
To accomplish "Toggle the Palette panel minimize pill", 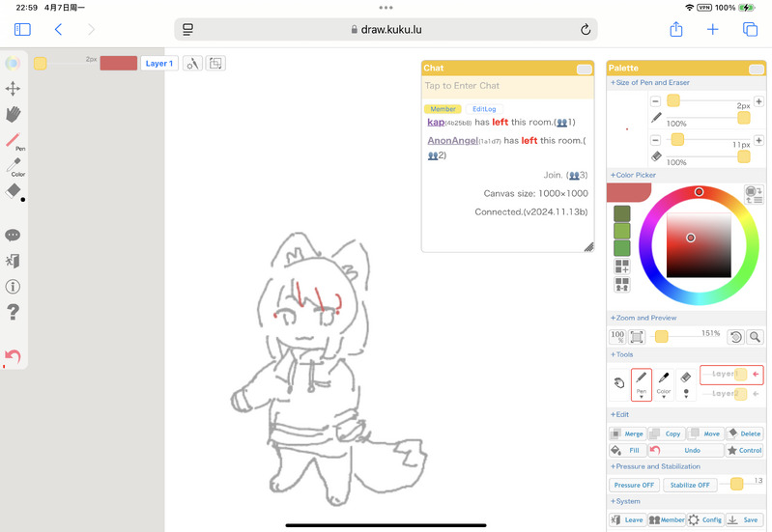I will [757, 70].
